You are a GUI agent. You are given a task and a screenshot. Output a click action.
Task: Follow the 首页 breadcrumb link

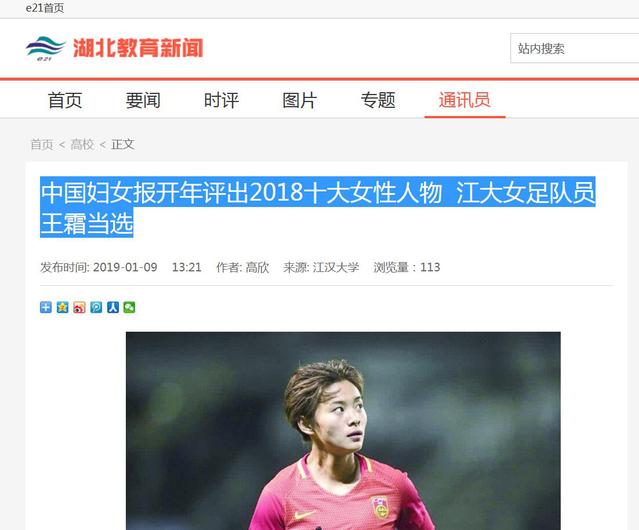(42, 144)
